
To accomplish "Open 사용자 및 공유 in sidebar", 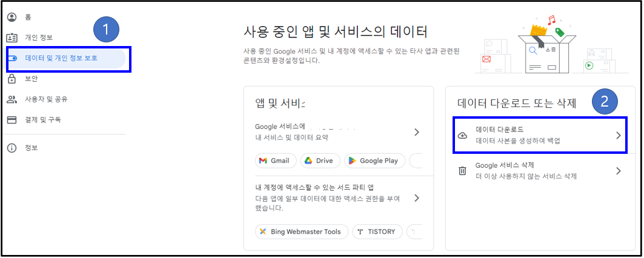I will pos(46,99).
